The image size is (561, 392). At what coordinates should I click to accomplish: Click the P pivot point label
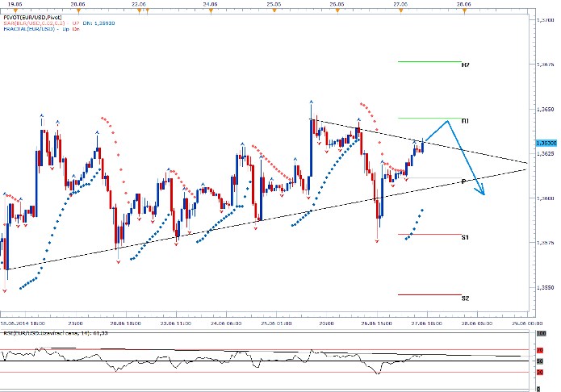point(462,181)
